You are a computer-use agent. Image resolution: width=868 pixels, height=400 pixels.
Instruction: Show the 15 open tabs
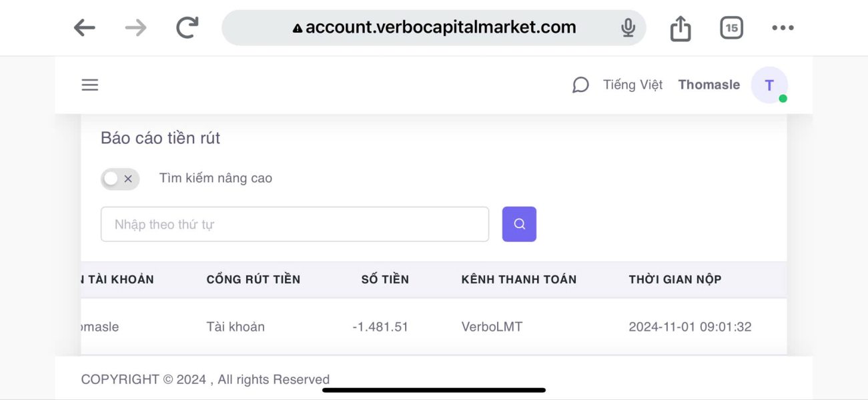point(731,27)
